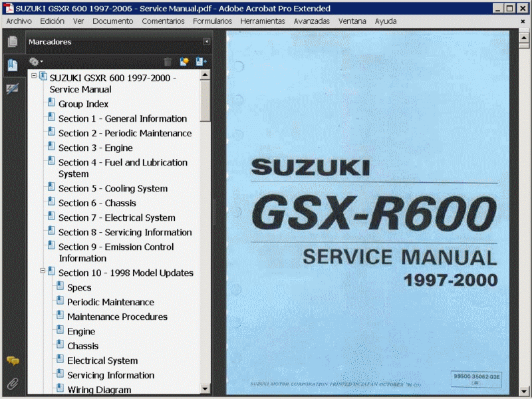Open the Attachments paperclip icon
The width and height of the screenshot is (532, 399).
[13, 384]
